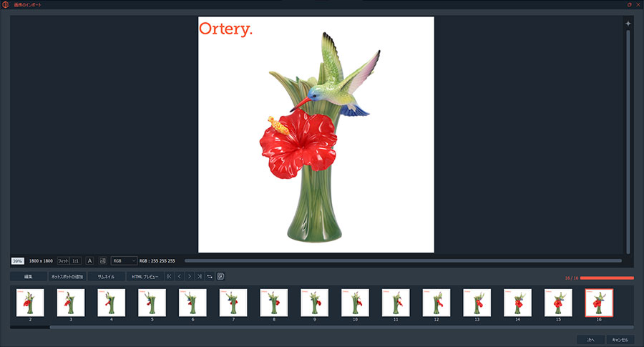Toggle the 1:1 actual size zoom

[76, 261]
